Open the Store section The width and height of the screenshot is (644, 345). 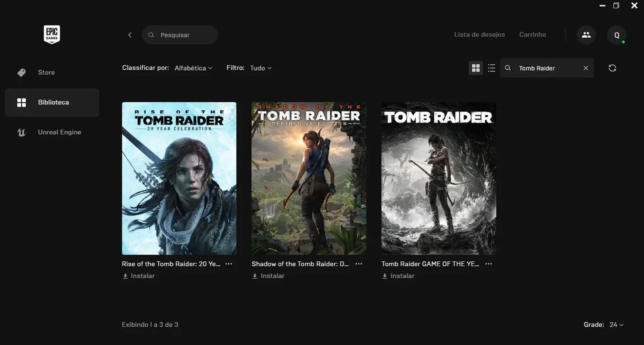52,73
